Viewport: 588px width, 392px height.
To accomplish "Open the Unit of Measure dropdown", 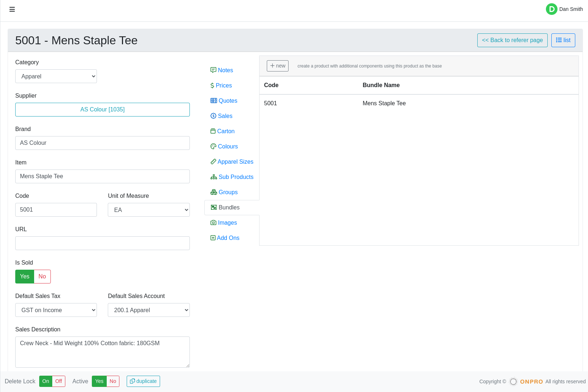I will pos(149,210).
